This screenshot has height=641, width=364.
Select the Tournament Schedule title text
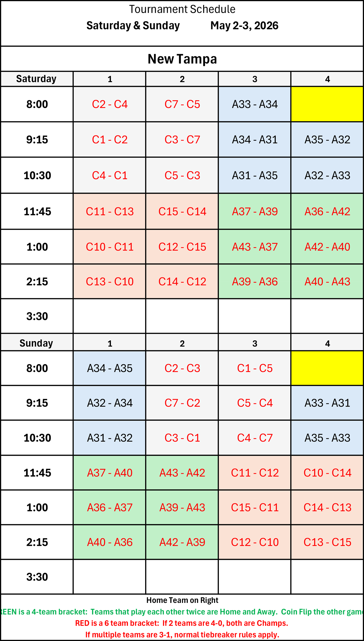point(182,9)
